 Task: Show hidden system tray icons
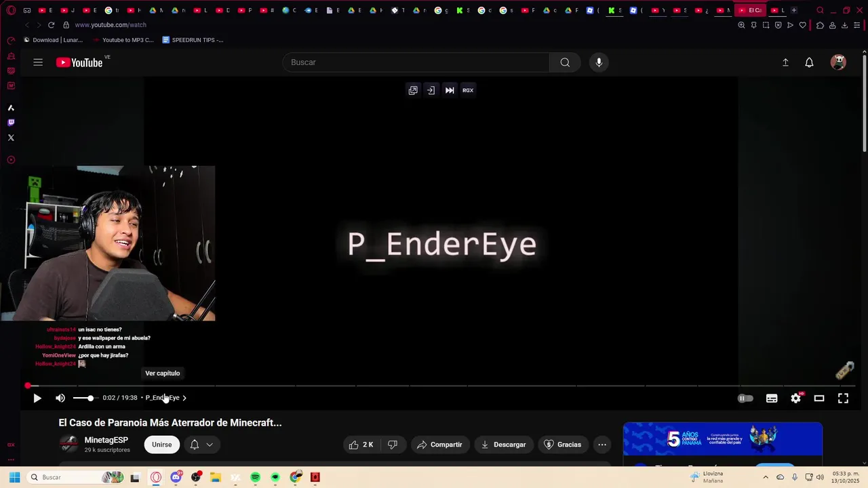[764, 477]
